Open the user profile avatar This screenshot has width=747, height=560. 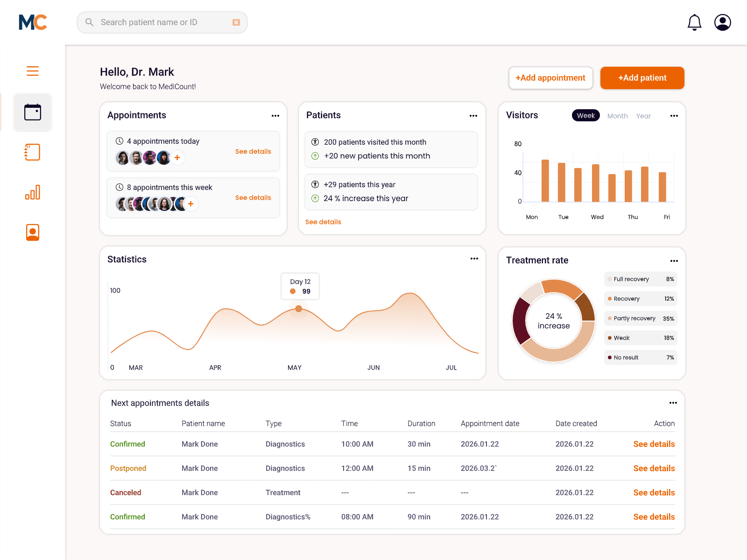click(x=722, y=22)
